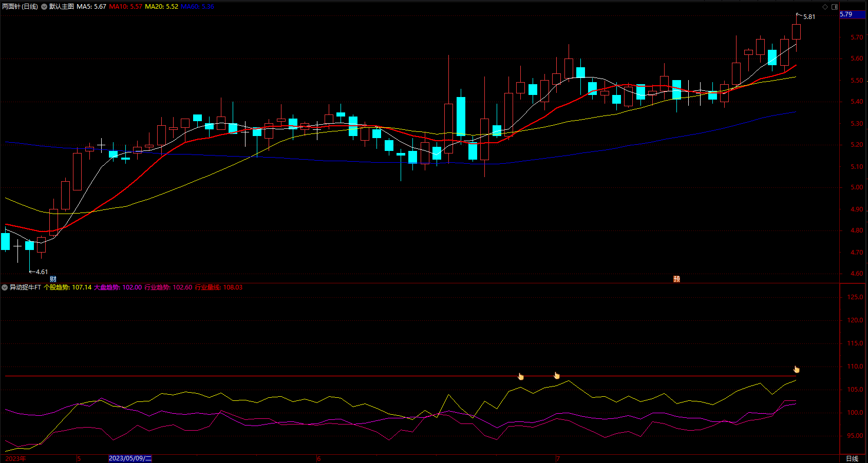Select the 大盘趋势: 102.00 value
This screenshot has width=868, height=463.
(118, 287)
